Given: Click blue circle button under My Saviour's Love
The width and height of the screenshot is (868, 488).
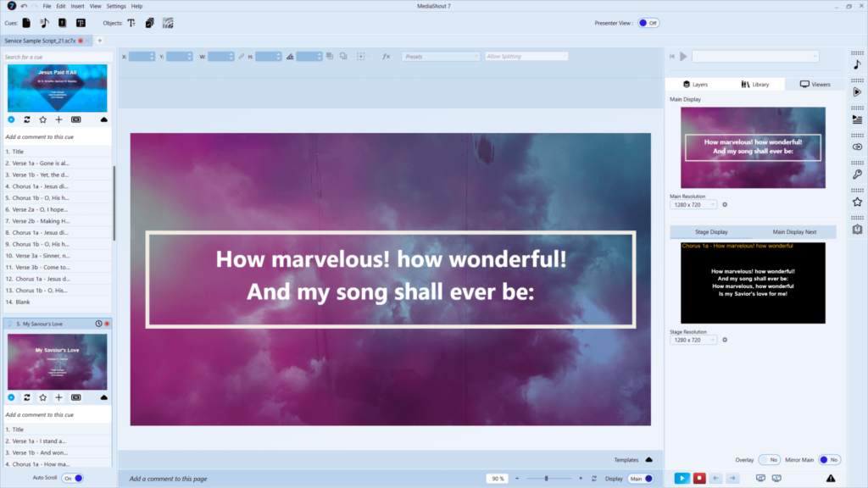Looking at the screenshot, I should (x=11, y=397).
